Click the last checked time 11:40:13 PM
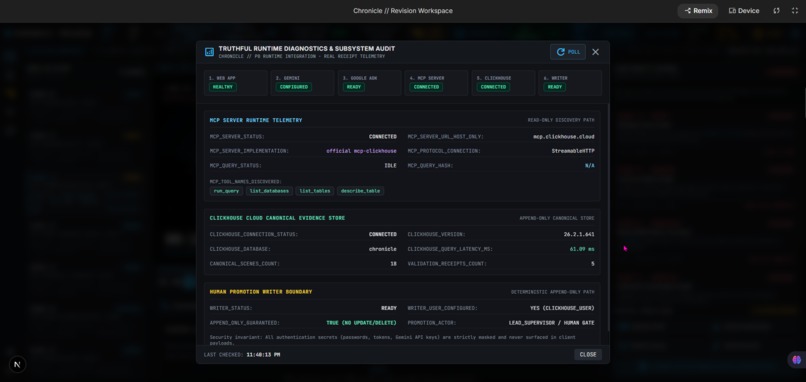Screen dimensions: 806x382 263,355
